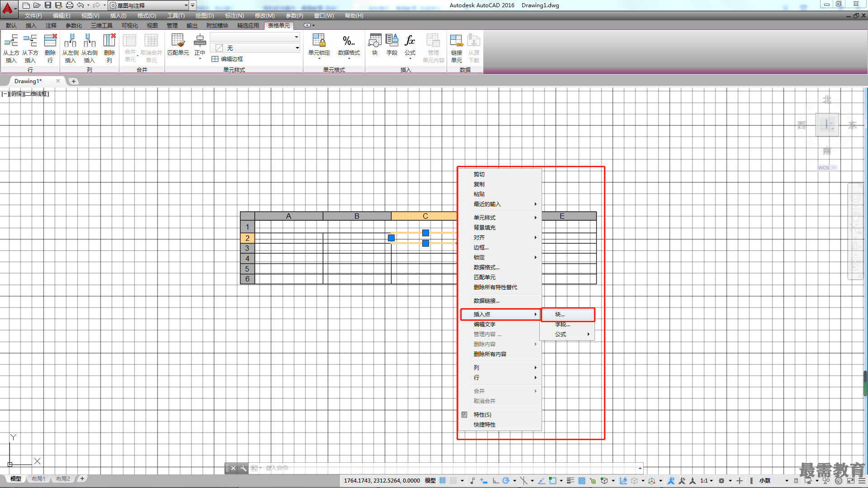Click the Plot/Print icon in quick access toolbar
Viewport: 868px width, 488px height.
[69, 5]
